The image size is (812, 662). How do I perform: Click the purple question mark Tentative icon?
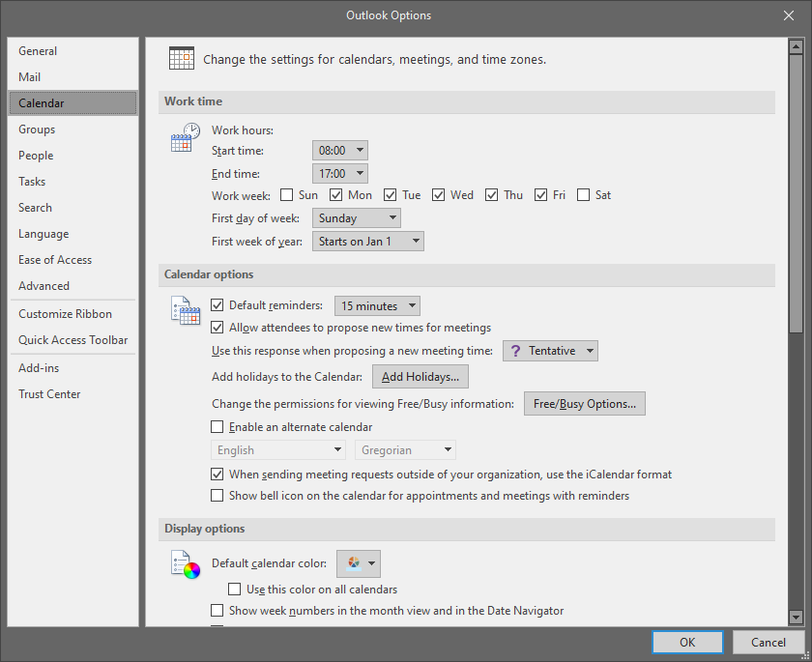515,351
